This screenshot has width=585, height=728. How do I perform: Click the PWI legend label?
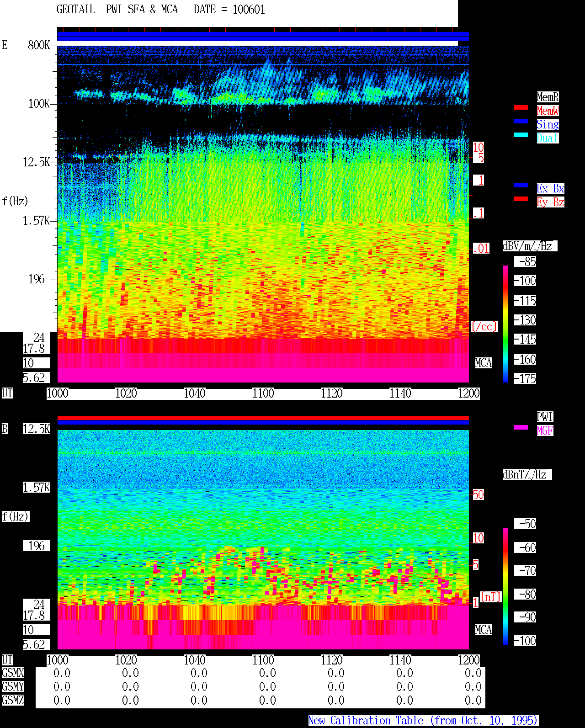point(545,417)
